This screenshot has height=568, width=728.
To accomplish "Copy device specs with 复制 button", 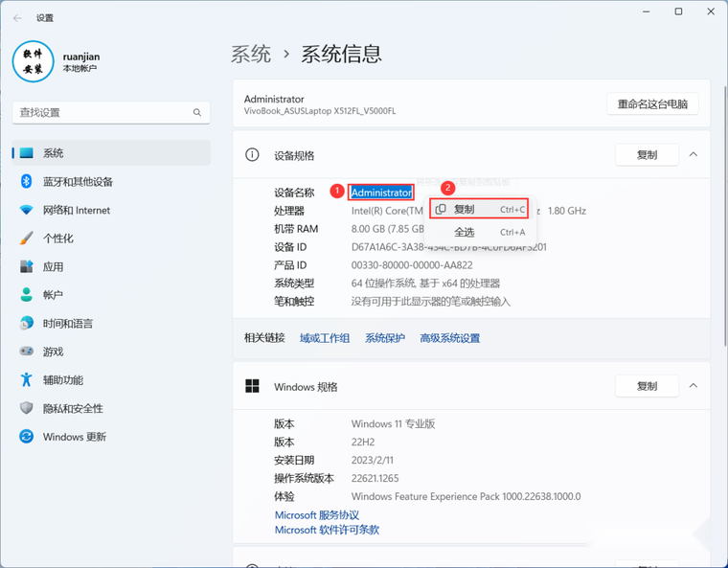I will coord(647,155).
